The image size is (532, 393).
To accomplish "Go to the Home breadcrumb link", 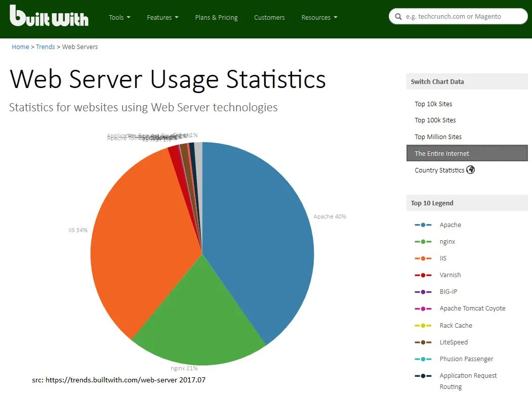I will tap(20, 47).
